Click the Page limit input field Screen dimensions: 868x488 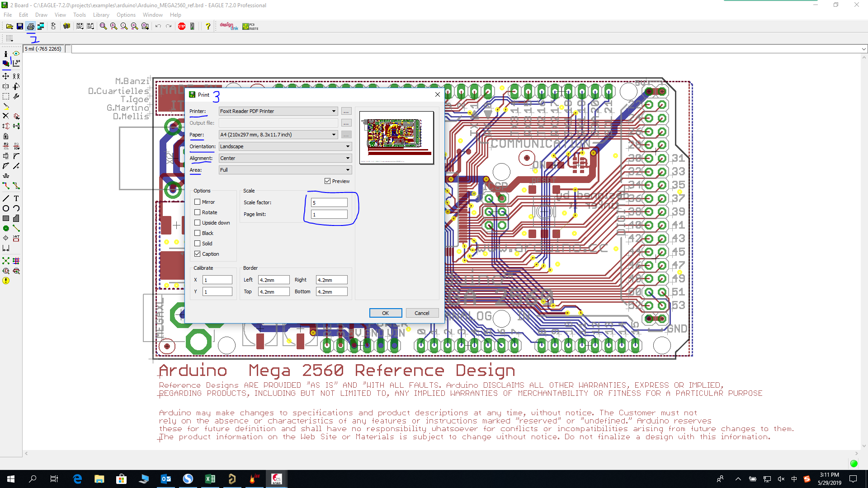329,215
